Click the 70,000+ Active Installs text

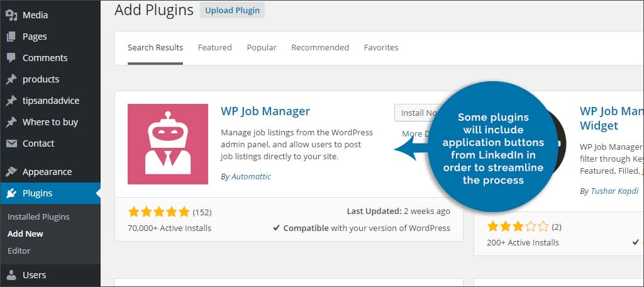pyautogui.click(x=170, y=228)
